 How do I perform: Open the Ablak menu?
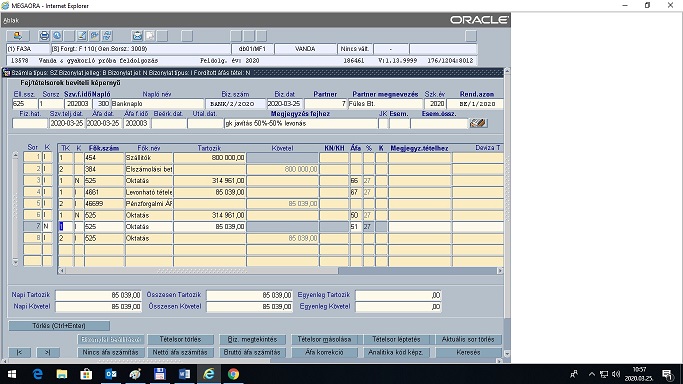click(x=11, y=20)
